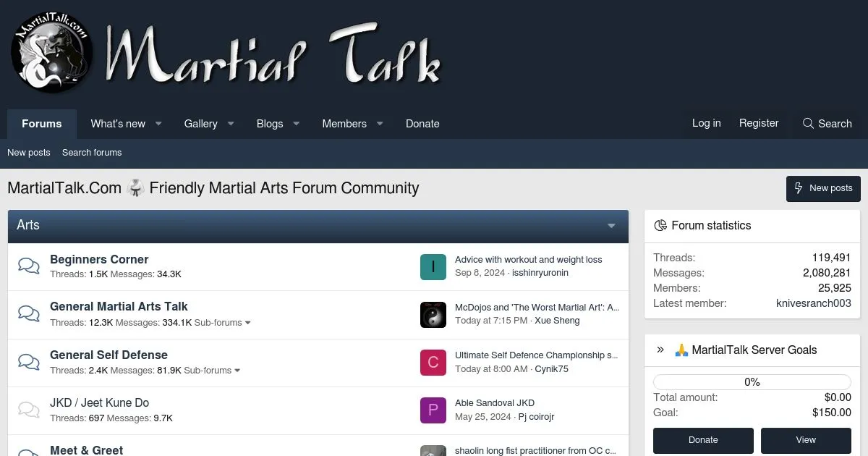Expand the Blogs dropdown arrow

pyautogui.click(x=296, y=124)
